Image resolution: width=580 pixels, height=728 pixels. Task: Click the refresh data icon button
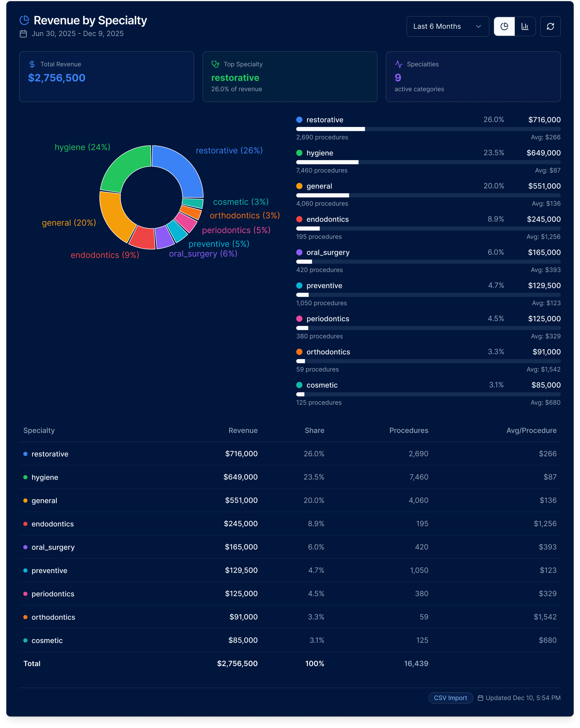pyautogui.click(x=550, y=26)
